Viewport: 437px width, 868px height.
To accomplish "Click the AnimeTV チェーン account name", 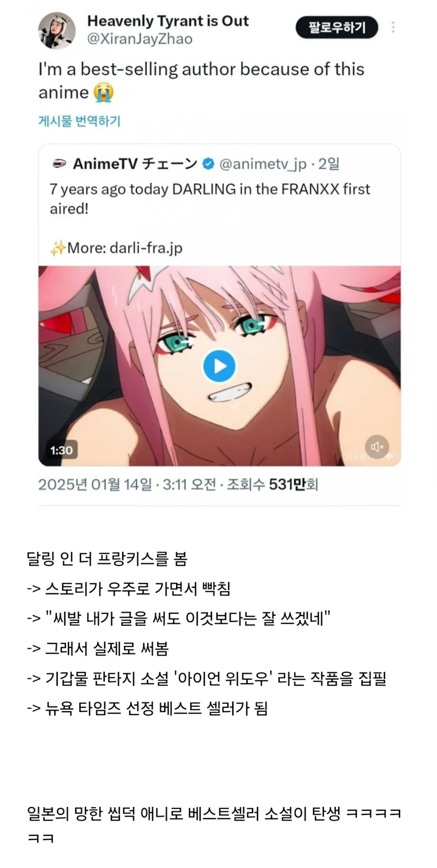I will click(x=135, y=164).
